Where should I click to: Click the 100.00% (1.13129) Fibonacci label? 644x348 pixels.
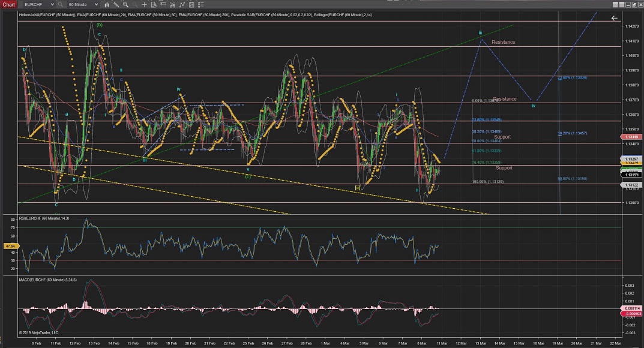pos(488,181)
